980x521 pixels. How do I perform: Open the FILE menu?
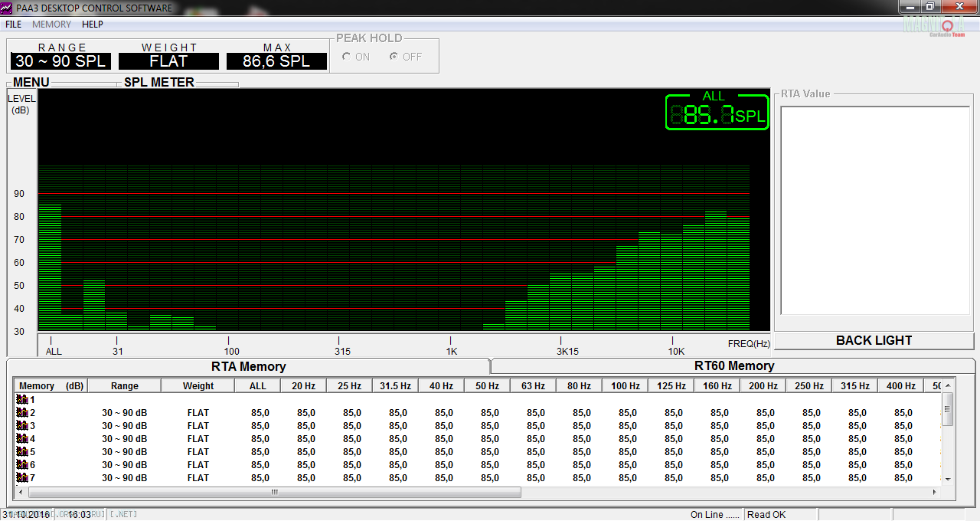coord(14,25)
